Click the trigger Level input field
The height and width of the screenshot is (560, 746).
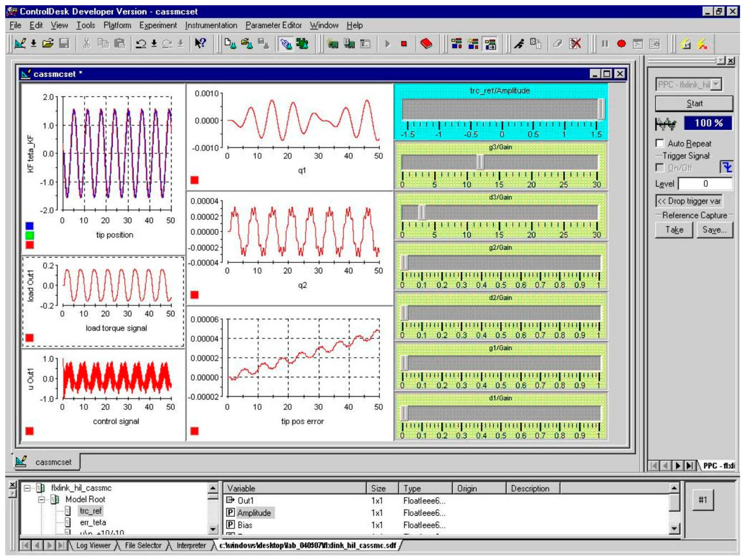[x=705, y=184]
